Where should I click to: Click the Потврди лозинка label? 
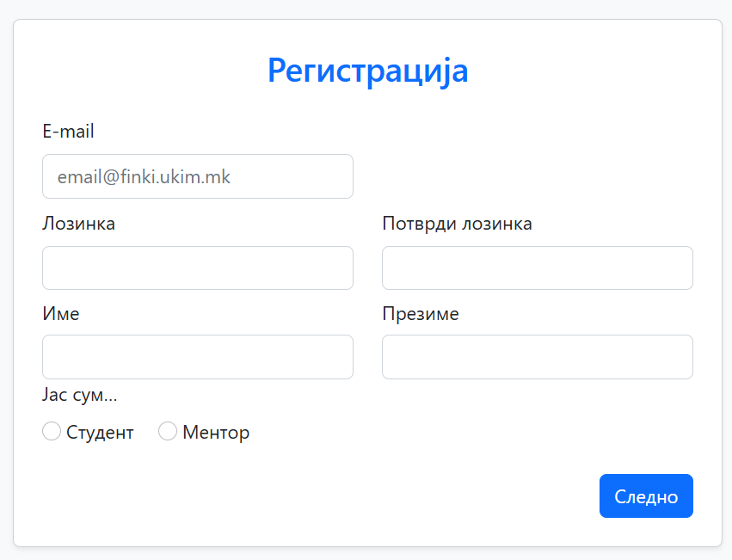click(x=457, y=224)
